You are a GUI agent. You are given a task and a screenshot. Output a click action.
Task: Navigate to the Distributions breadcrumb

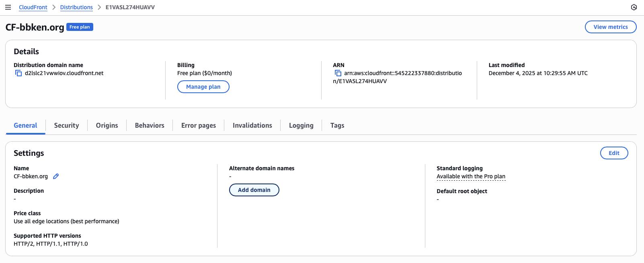point(76,7)
